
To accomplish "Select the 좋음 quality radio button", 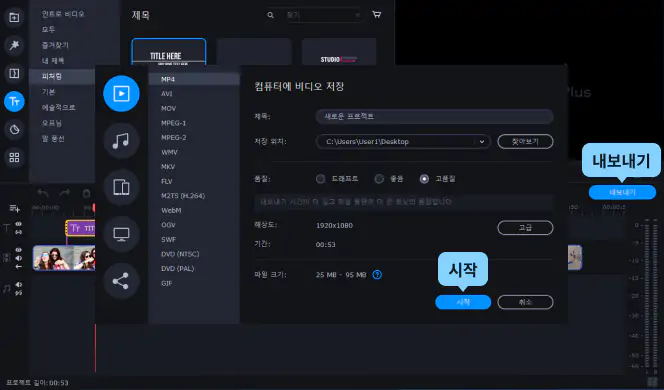I will point(379,179).
